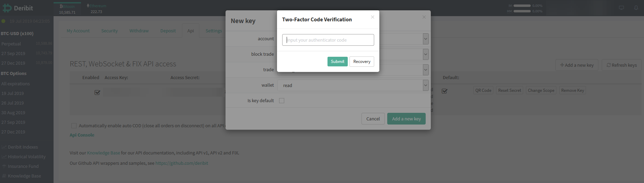Click the Refresh keys button
The image size is (644, 183).
point(621,65)
